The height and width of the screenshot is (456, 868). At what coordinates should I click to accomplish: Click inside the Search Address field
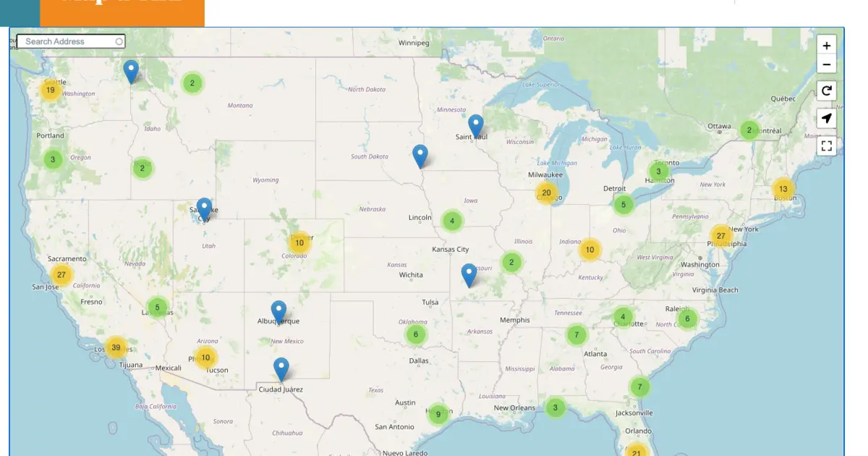click(69, 41)
